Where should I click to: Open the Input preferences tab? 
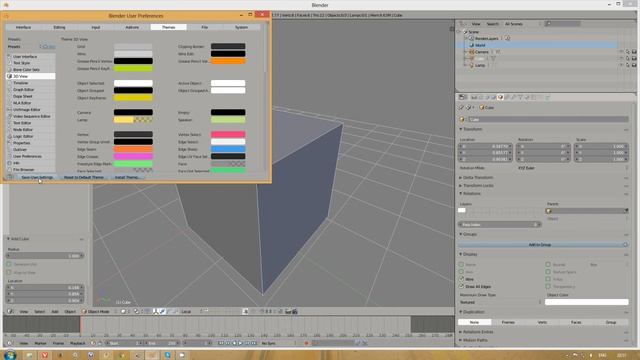[96, 27]
